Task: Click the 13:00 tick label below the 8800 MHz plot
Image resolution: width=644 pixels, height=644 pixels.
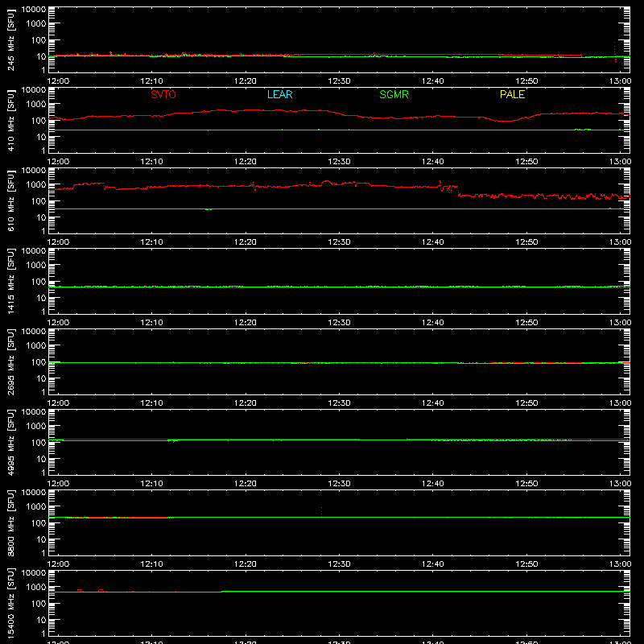Action: pyautogui.click(x=620, y=564)
